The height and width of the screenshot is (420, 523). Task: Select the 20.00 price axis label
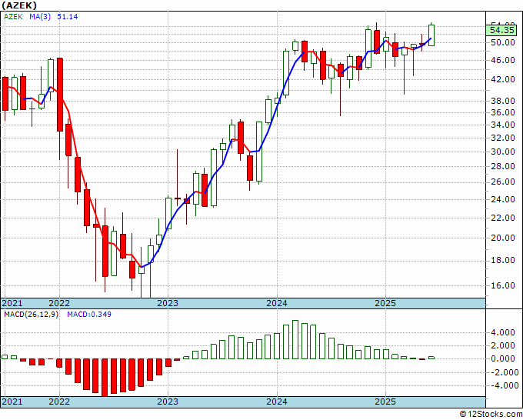(x=505, y=238)
